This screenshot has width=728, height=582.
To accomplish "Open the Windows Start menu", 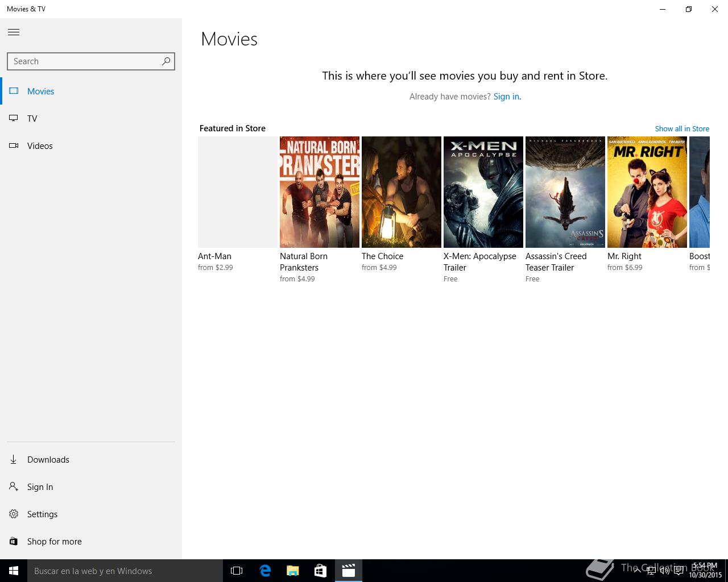I will [x=14, y=571].
